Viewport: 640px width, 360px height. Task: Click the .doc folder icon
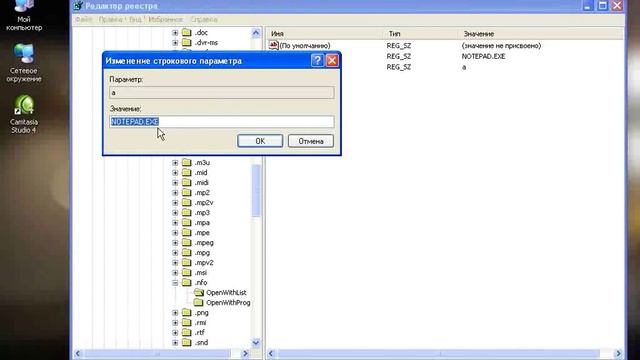[x=187, y=32]
